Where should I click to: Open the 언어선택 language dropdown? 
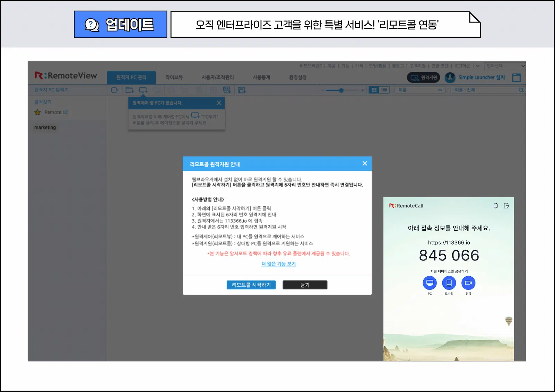(x=505, y=66)
